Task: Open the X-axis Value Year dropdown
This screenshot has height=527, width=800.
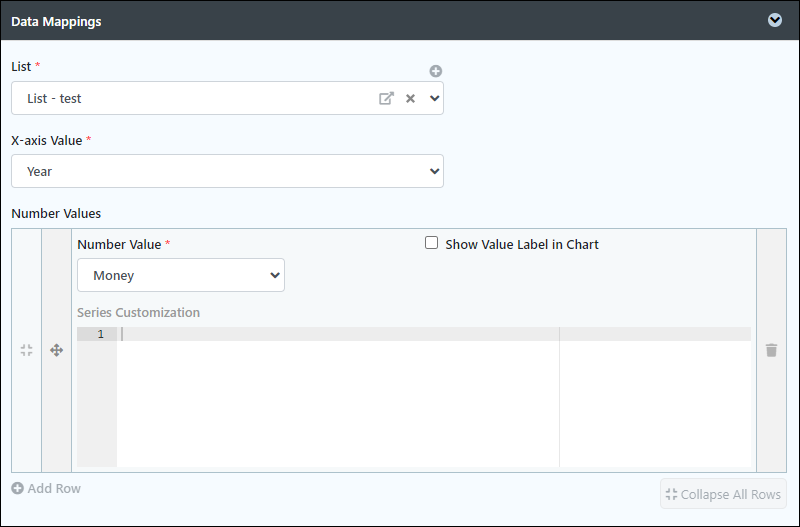Action: 228,171
